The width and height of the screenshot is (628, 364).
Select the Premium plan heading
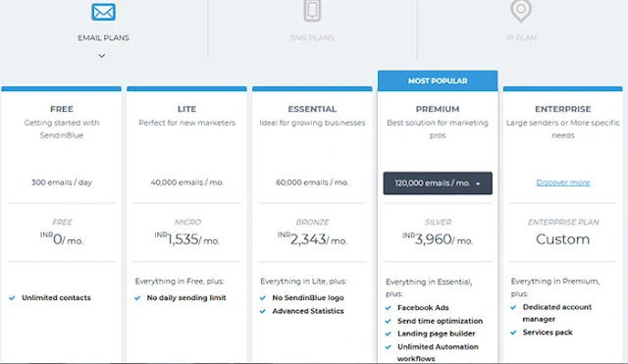coord(438,109)
